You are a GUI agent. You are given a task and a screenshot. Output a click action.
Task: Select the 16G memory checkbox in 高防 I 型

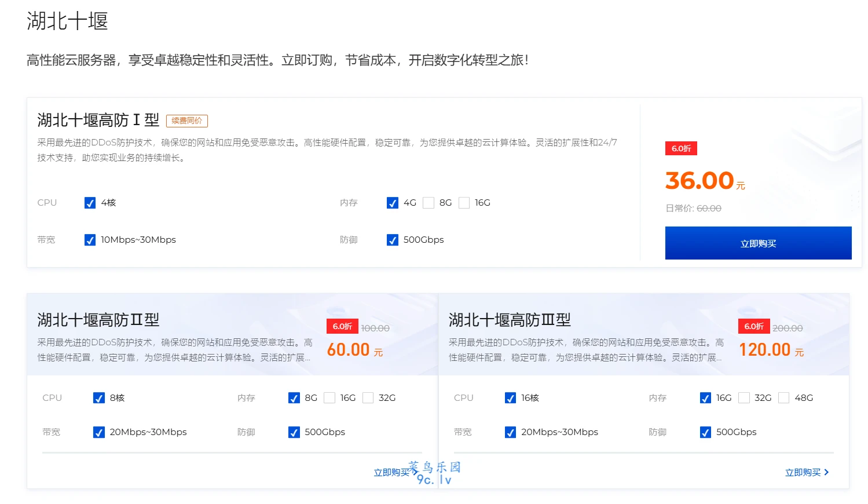464,203
